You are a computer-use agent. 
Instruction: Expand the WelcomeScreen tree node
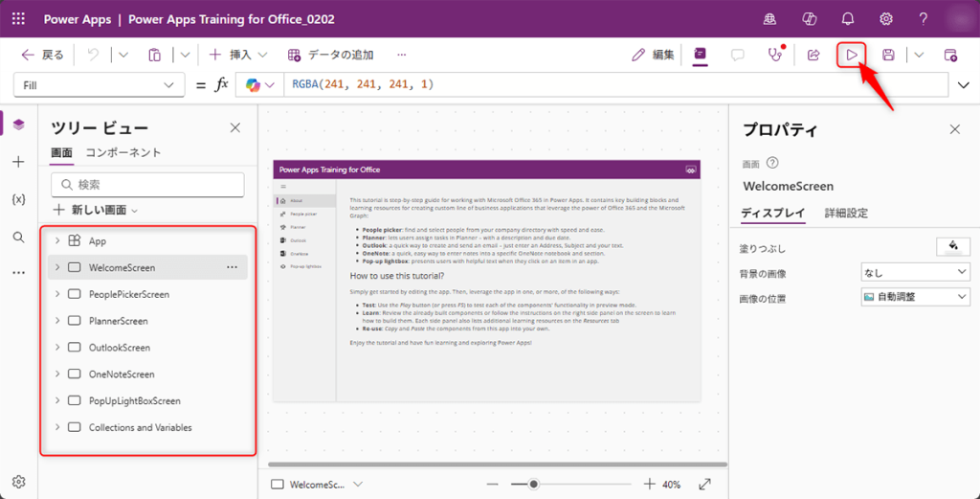click(x=56, y=267)
